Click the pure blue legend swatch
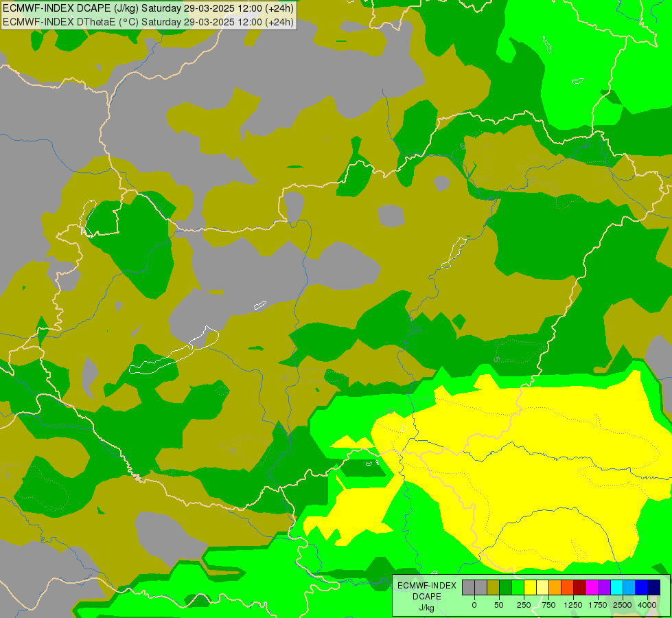Screen dimensions: 672x618 pos(642,587)
